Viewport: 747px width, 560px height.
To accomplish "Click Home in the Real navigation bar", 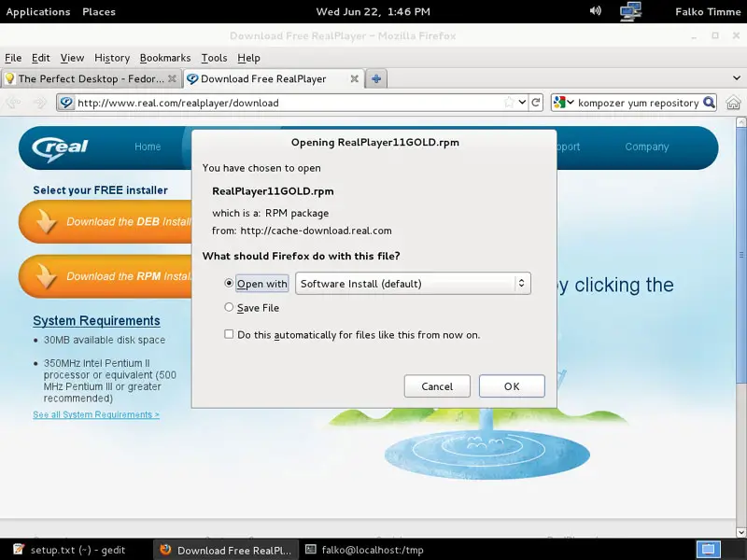I will 148,147.
